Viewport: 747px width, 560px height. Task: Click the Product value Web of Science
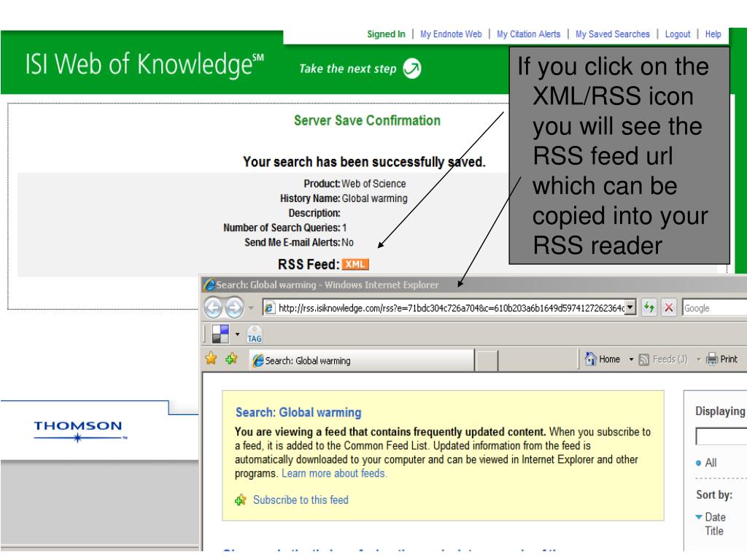(374, 184)
